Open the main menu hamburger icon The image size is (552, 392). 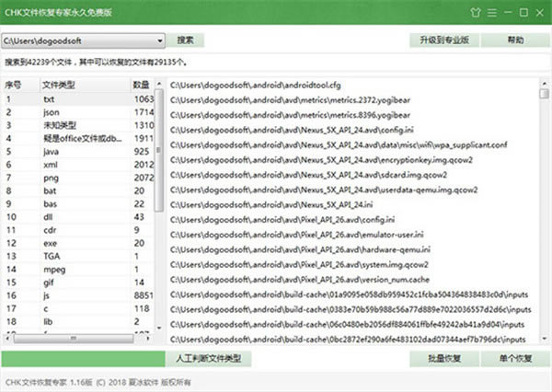tap(492, 12)
